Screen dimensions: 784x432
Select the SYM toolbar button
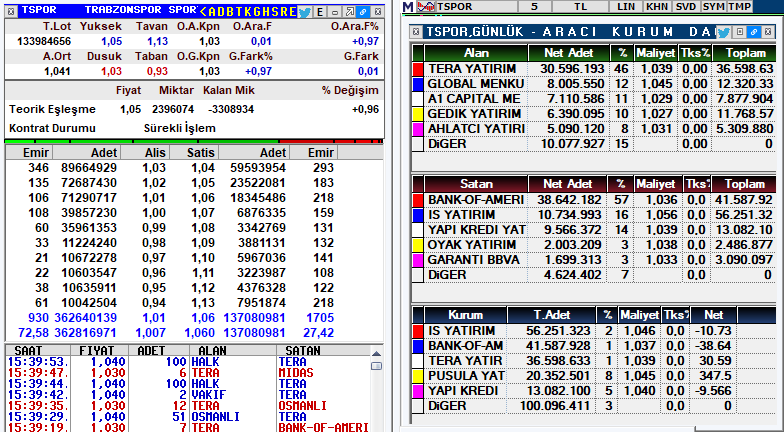coord(714,6)
